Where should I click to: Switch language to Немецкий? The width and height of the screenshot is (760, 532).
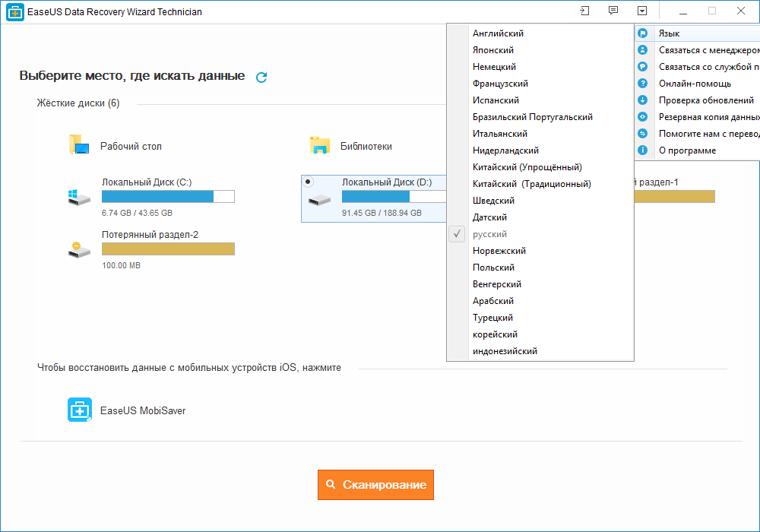click(540, 67)
